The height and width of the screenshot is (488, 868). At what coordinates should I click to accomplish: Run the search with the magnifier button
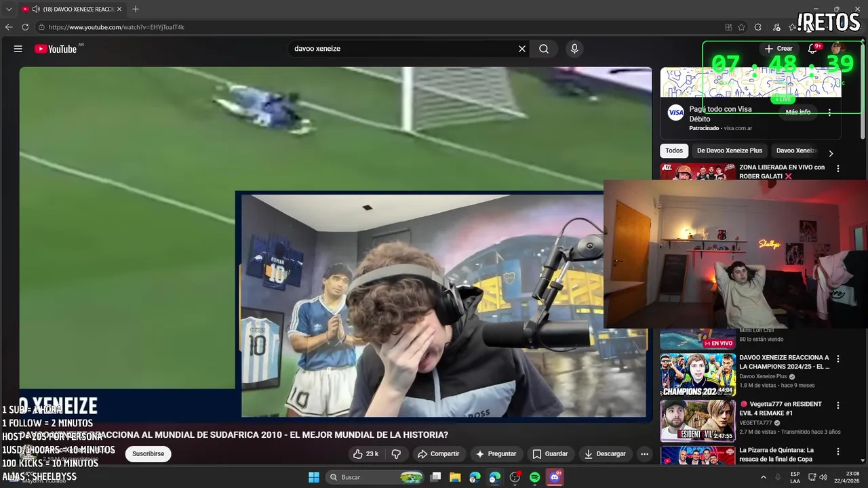(544, 49)
